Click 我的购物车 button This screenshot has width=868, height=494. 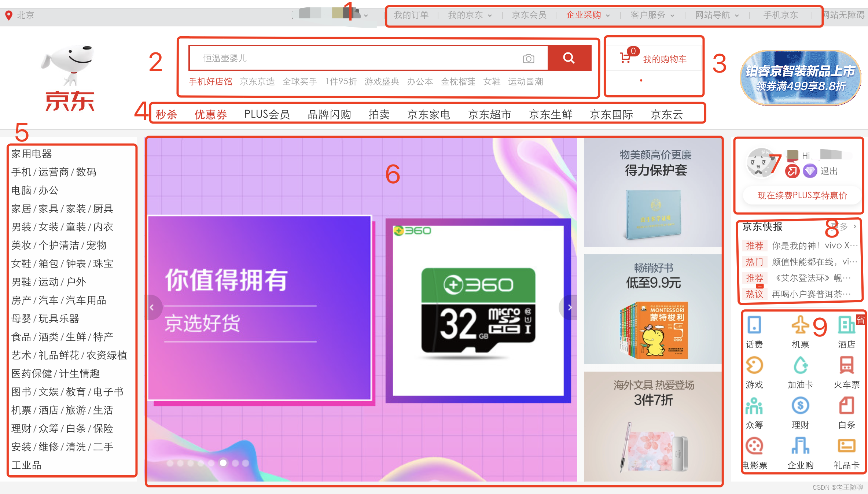[654, 58]
